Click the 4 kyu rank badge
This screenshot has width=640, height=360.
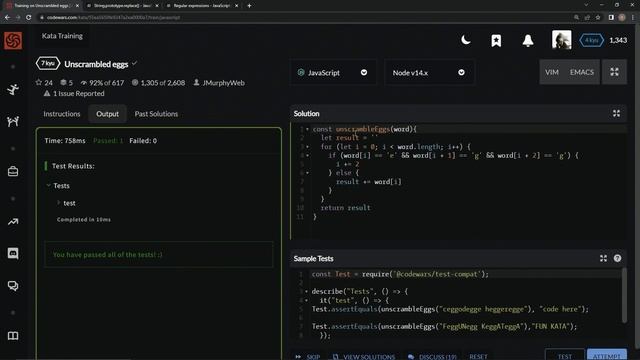[x=591, y=40]
